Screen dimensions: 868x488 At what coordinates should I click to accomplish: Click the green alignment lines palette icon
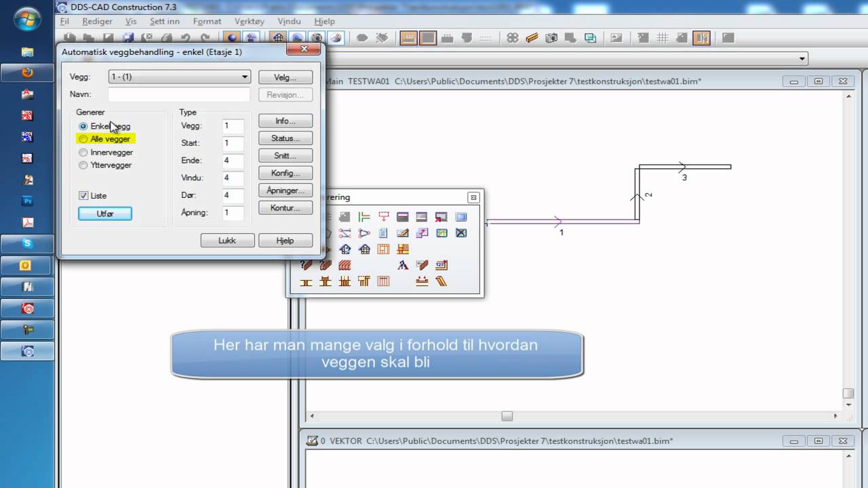364,217
